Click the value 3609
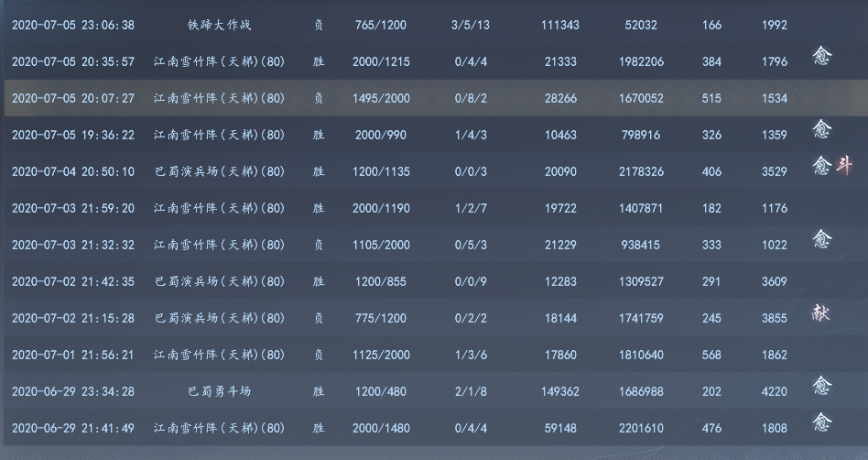 tap(775, 281)
